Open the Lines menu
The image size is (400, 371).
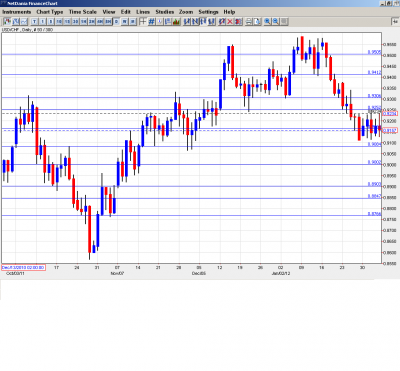pos(143,12)
